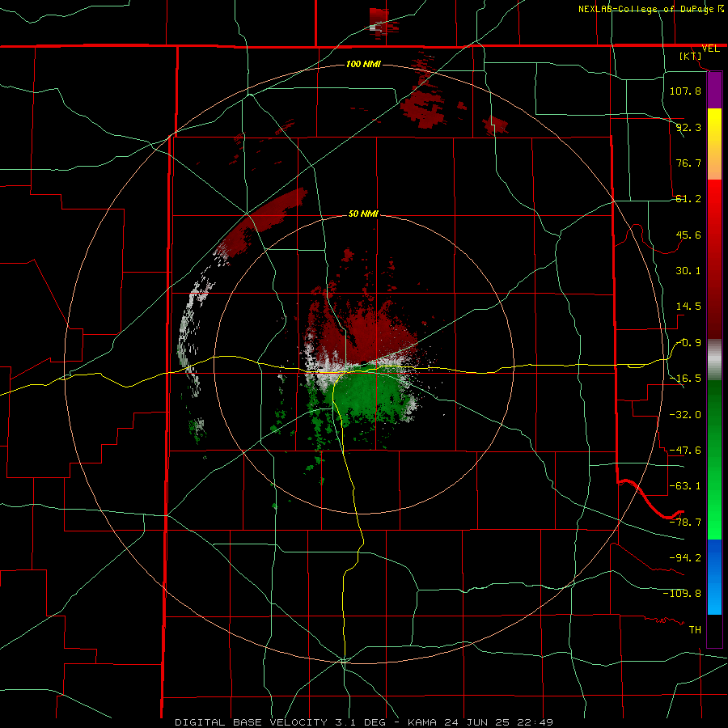
Task: Click the Digital Base Velocity caption at bottom
Action: coord(364,722)
